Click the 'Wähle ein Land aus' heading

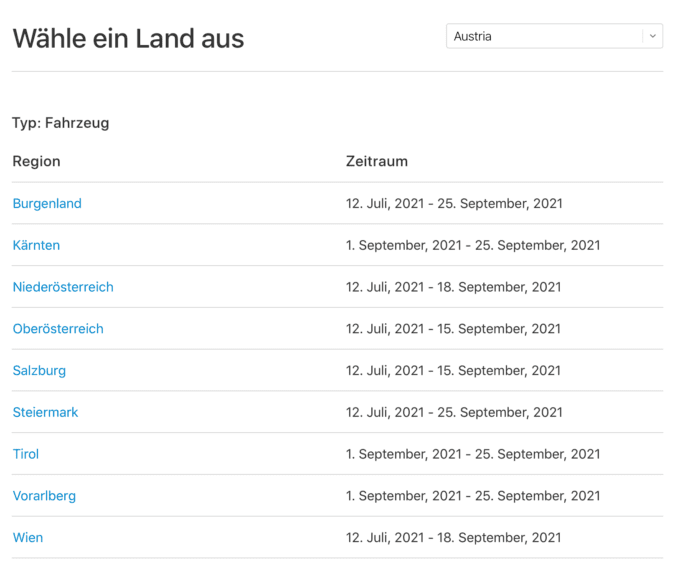(128, 39)
